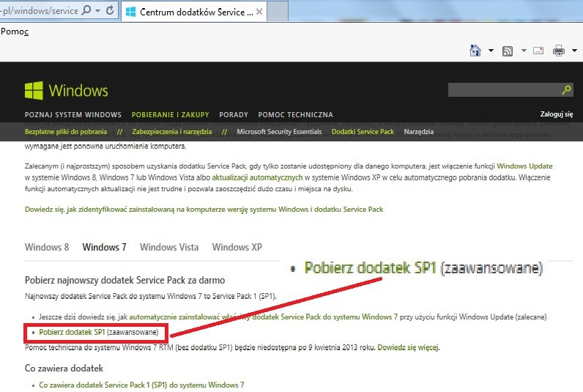This screenshot has width=583, height=392.
Task: Expand the Home button dropdown arrow
Action: pyautogui.click(x=491, y=51)
